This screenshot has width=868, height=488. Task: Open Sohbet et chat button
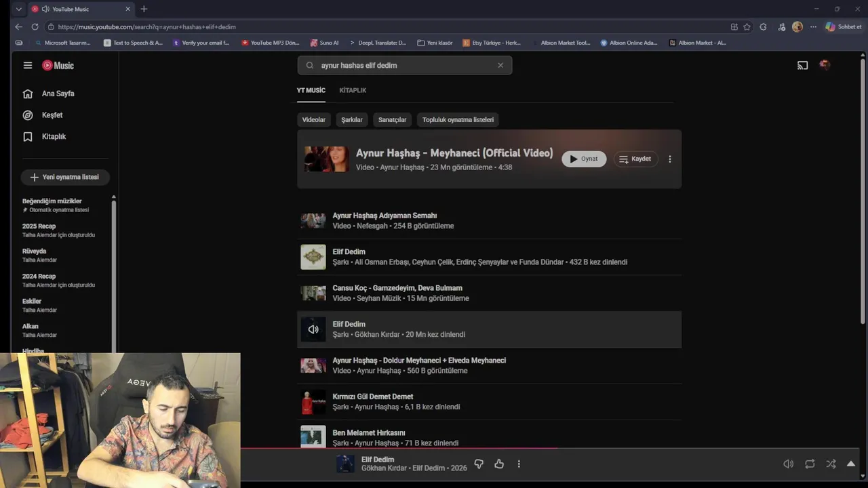pos(843,27)
